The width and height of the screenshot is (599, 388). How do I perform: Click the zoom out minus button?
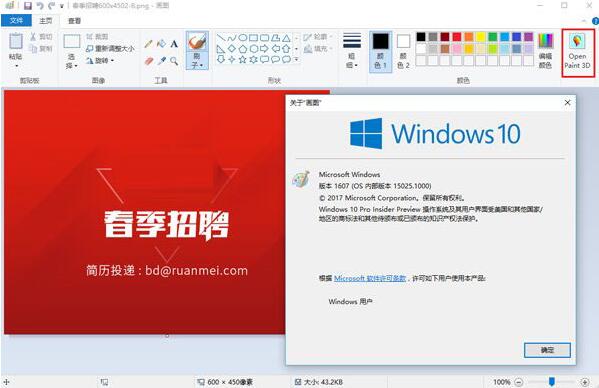[x=518, y=382]
